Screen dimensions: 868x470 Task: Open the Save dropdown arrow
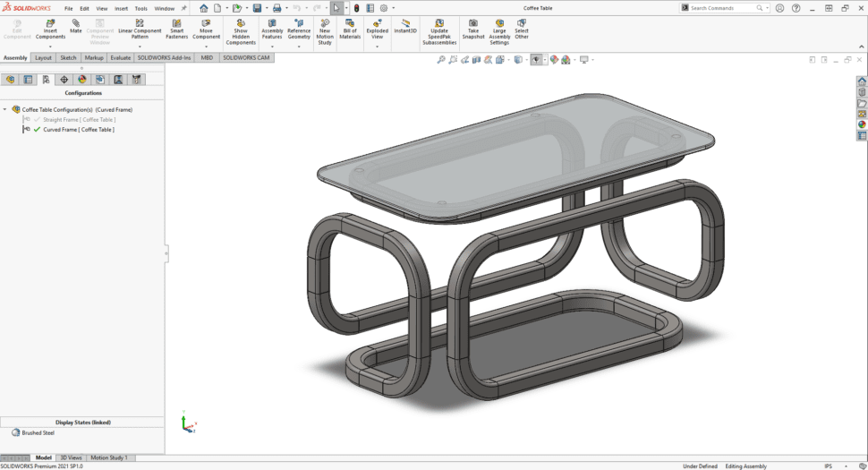pos(267,8)
